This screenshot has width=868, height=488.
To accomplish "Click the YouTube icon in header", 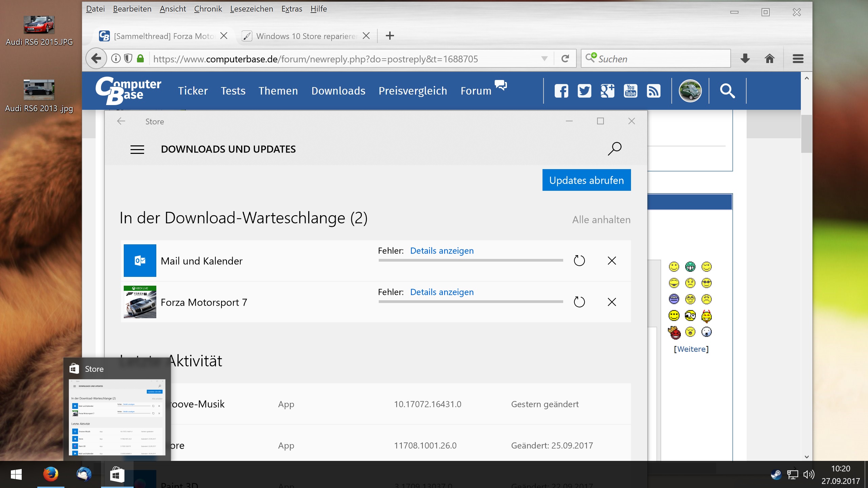I will click(x=630, y=91).
